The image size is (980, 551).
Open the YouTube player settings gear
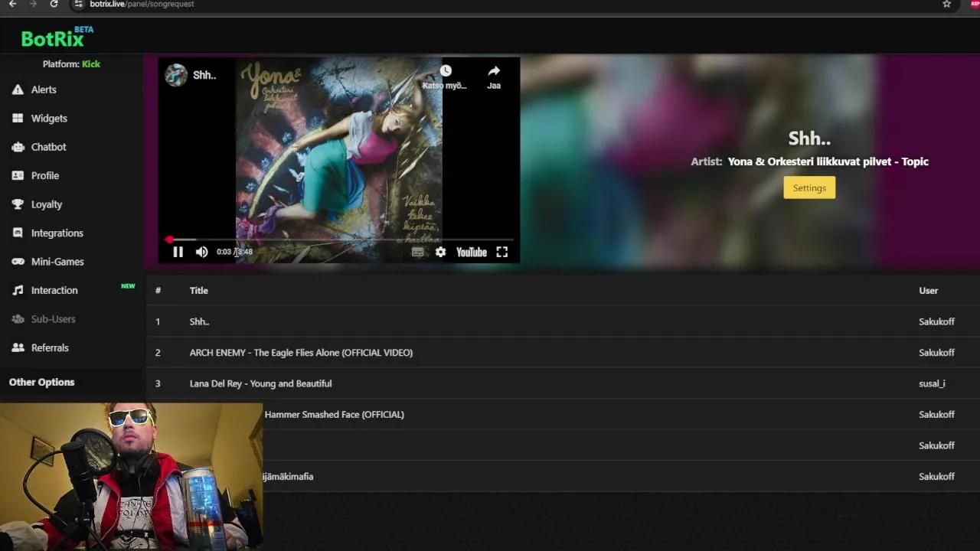pos(440,252)
